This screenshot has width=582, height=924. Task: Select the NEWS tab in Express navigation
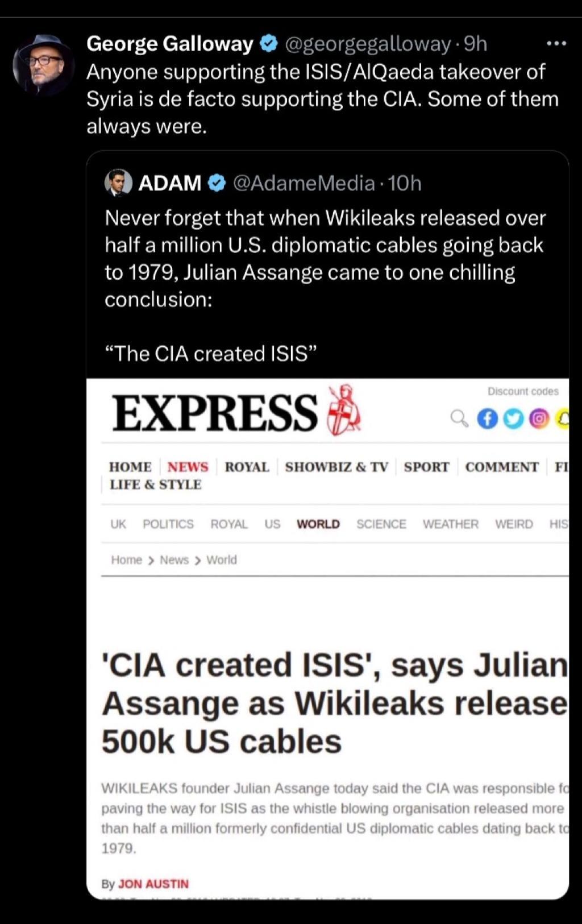coord(188,467)
